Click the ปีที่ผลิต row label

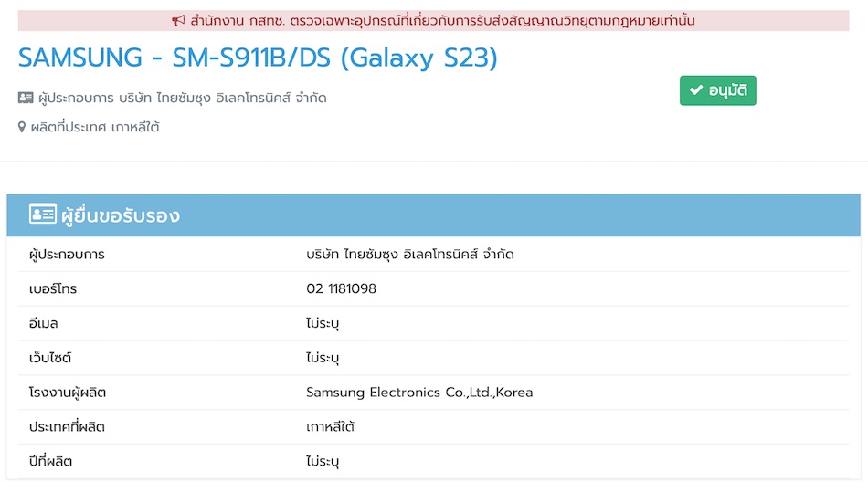coord(50,462)
